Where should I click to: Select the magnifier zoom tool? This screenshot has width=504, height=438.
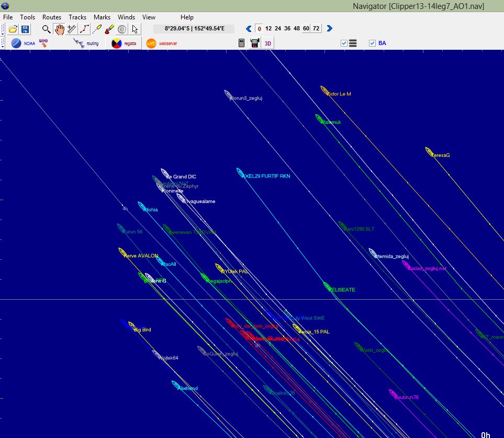pos(46,29)
